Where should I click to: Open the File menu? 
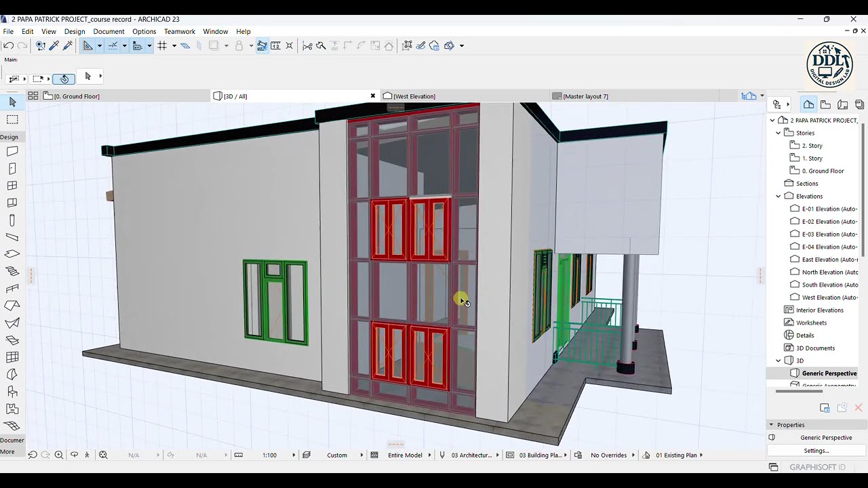pos(8,31)
